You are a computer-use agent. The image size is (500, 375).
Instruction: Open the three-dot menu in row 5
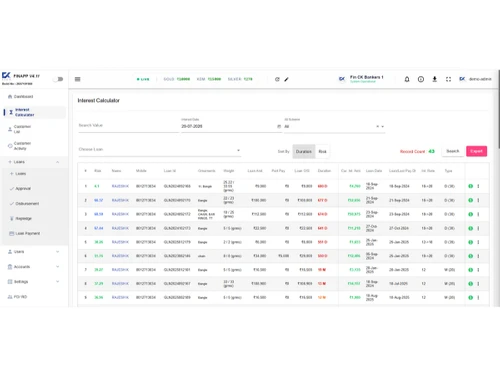[x=478, y=242]
